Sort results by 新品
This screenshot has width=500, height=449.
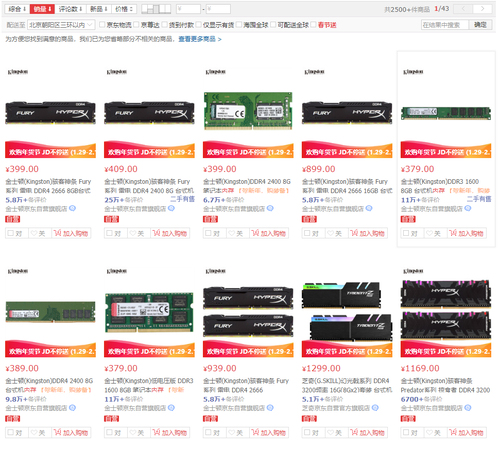pyautogui.click(x=99, y=9)
